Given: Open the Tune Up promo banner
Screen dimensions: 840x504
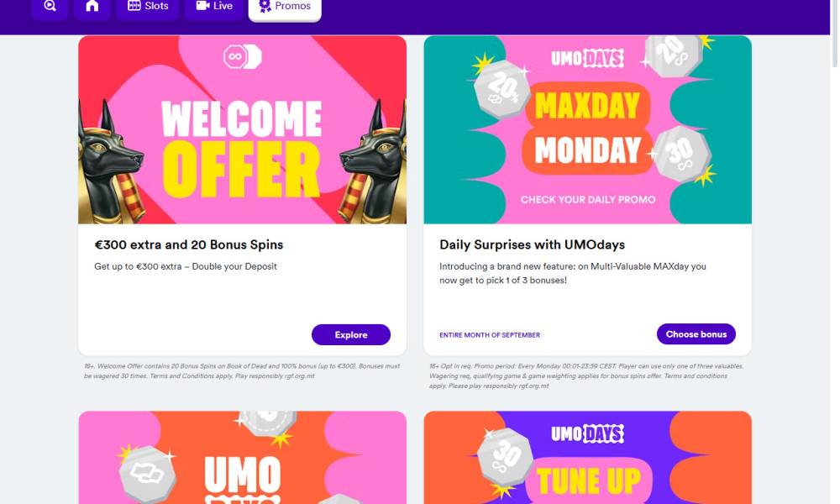Looking at the screenshot, I should click(587, 458).
